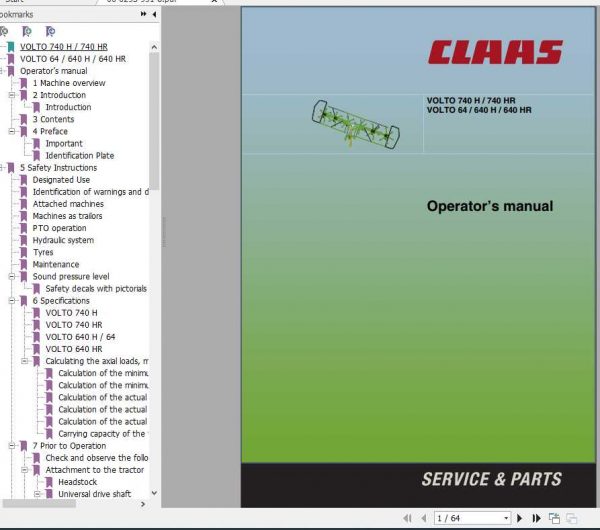The image size is (600, 530).
Task: Click the go-to-previous-view icon beside last page
Action: tap(554, 518)
